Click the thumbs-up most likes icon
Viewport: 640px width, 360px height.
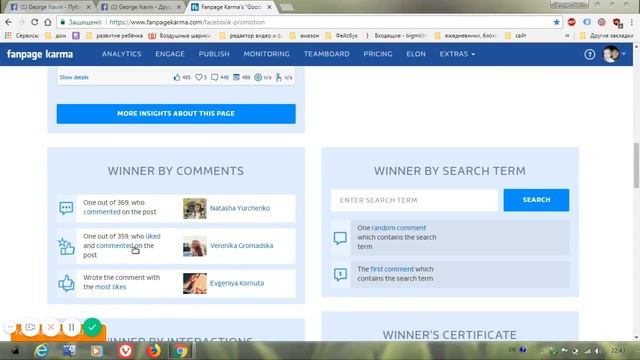click(66, 283)
